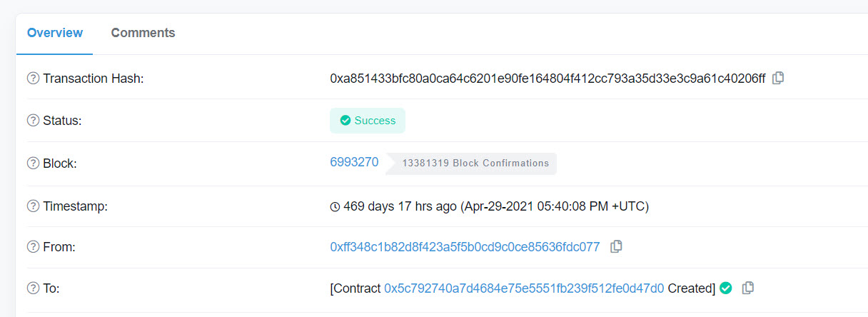Screen dimensions: 868x317
Task: Click the help icon beside Status
Action: pyautogui.click(x=33, y=121)
